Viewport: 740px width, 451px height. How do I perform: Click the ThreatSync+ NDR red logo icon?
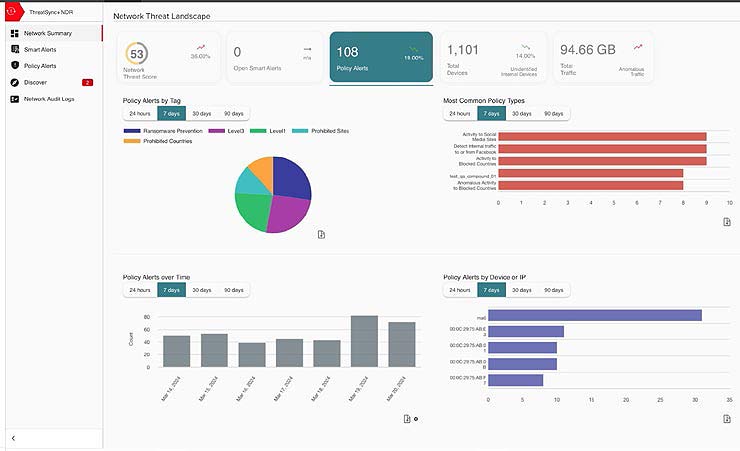(x=12, y=11)
